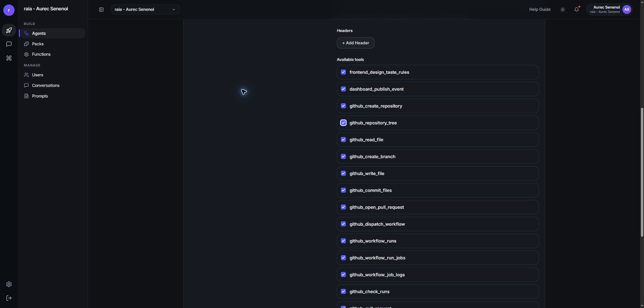644x308 pixels.
Task: Uncheck frontend_design_taste_rules tool
Action: pos(344,72)
